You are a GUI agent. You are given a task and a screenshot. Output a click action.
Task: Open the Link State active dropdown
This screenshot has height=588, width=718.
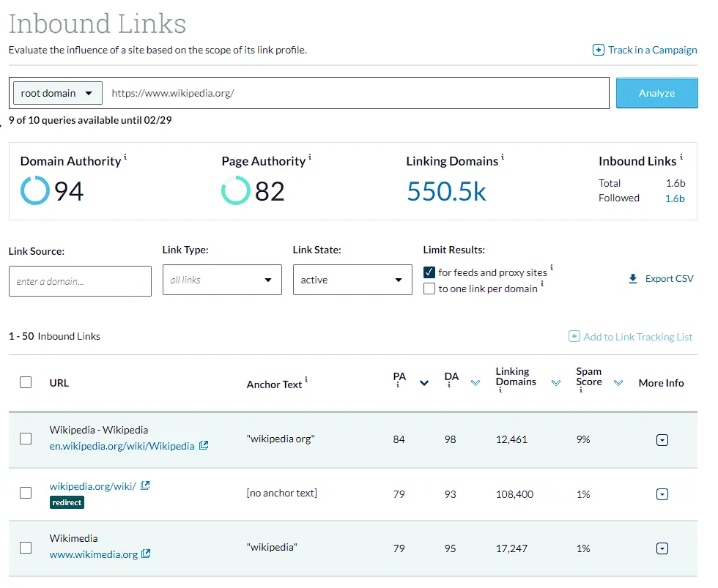(x=352, y=280)
